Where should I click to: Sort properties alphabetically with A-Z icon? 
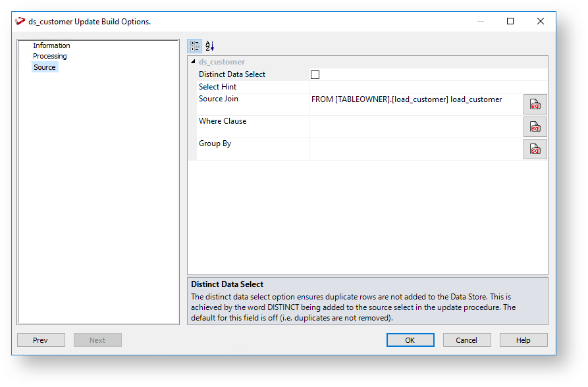209,46
